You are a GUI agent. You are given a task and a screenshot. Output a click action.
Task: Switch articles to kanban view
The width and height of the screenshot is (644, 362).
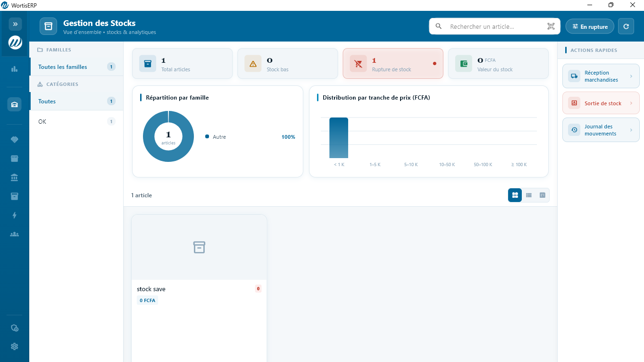tap(542, 195)
